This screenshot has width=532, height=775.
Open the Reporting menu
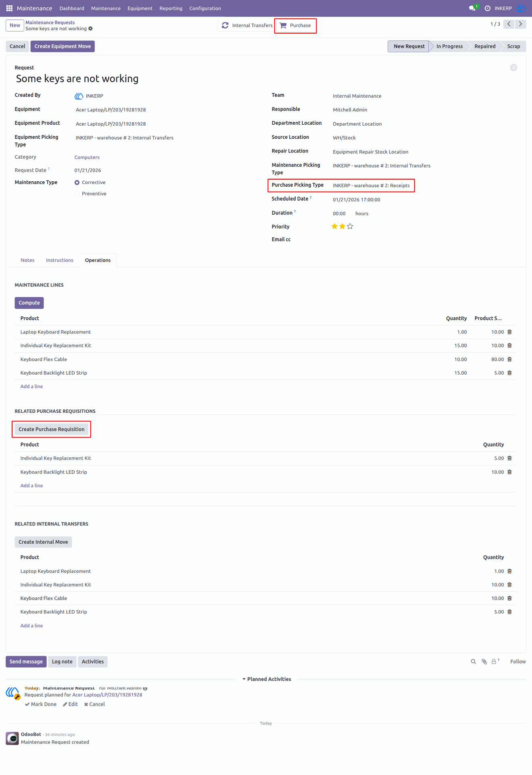click(x=171, y=8)
